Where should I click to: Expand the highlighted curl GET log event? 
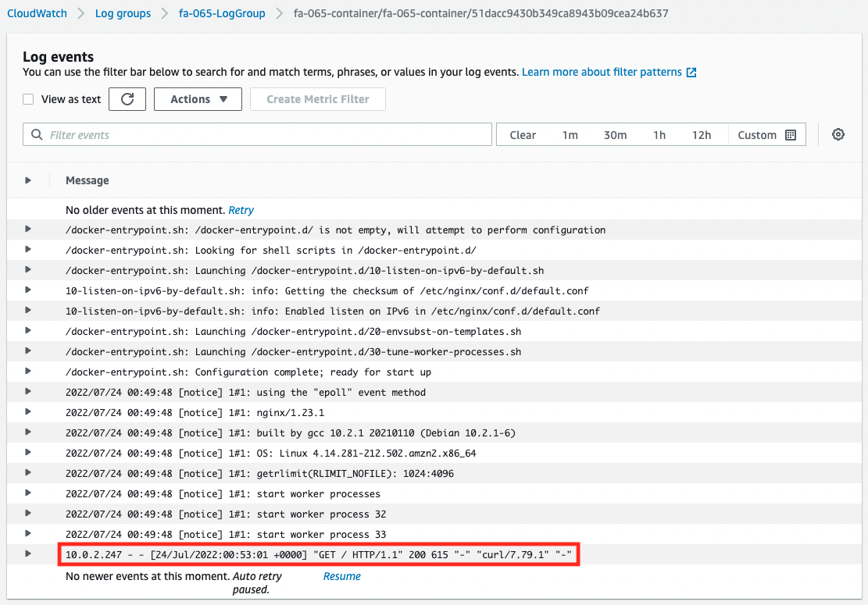coord(28,553)
